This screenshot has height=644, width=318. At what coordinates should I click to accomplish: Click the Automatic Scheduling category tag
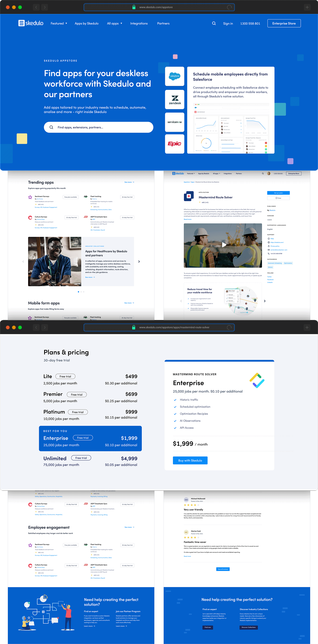pyautogui.click(x=275, y=263)
